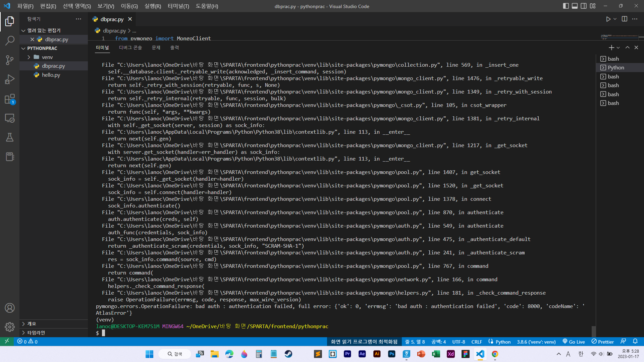644x362 pixels.
Task: Open dbprac.py in the file tree
Action: coord(54,66)
